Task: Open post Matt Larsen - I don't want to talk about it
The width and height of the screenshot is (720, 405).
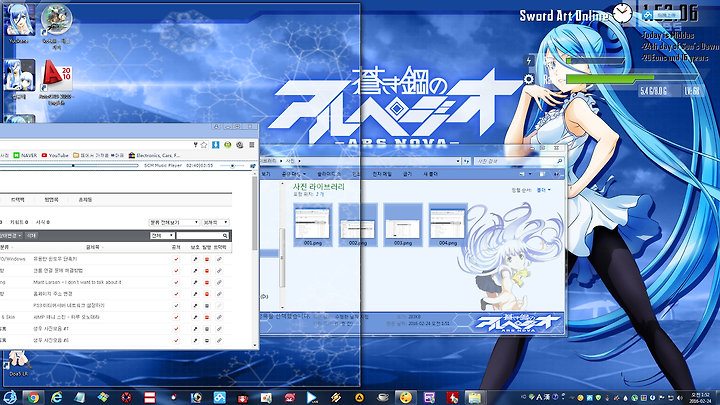Action: click(x=77, y=282)
